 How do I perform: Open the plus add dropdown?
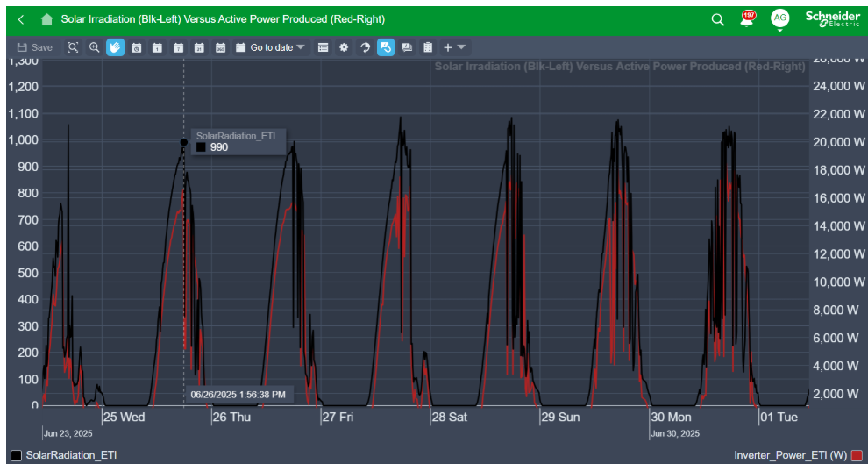[x=454, y=47]
